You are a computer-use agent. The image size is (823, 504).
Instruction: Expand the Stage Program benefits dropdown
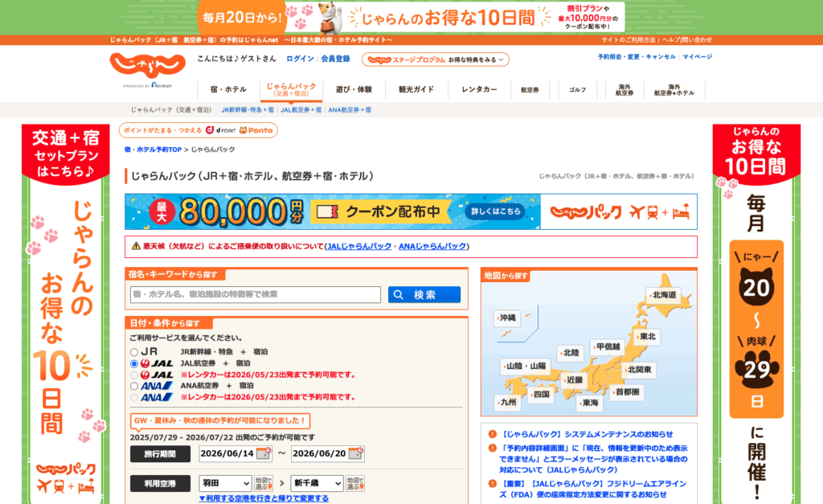(435, 59)
